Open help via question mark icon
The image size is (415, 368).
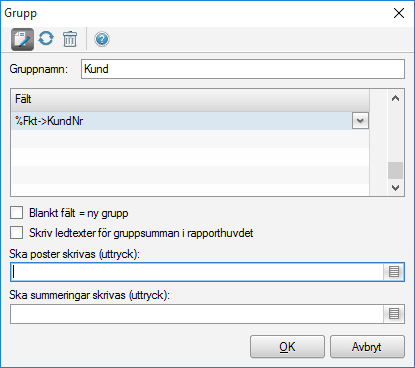[102, 39]
